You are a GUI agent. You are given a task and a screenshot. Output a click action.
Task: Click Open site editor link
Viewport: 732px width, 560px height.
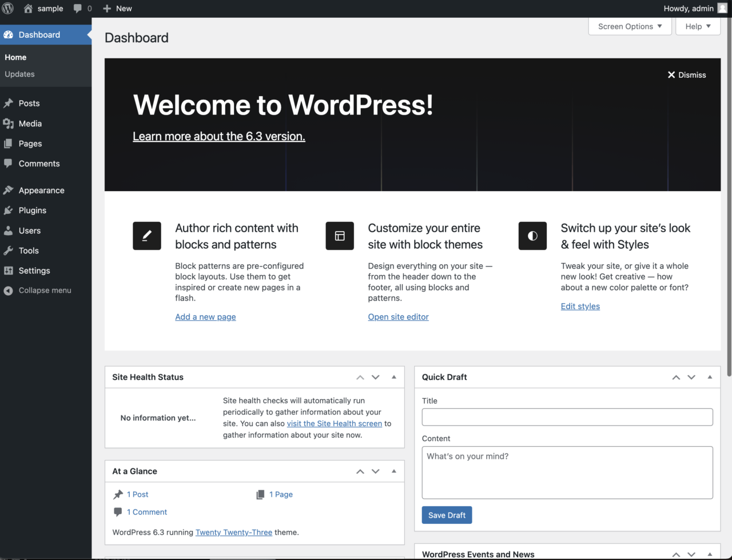click(x=398, y=317)
